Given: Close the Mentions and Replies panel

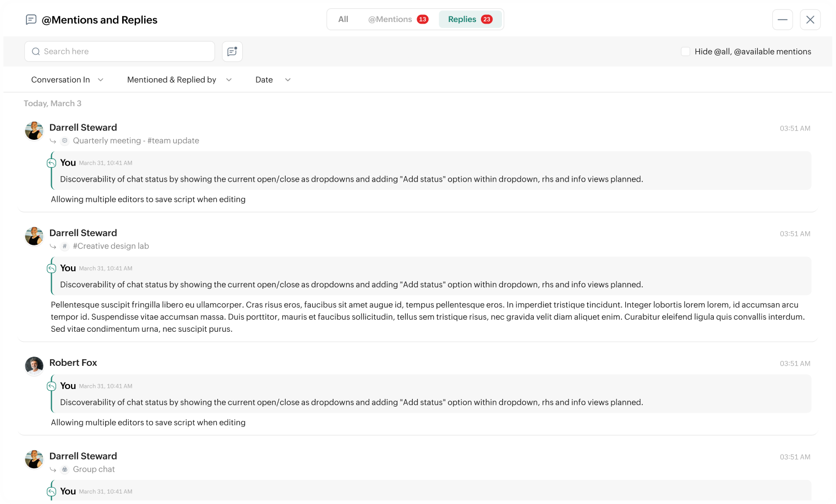Looking at the screenshot, I should 810,20.
